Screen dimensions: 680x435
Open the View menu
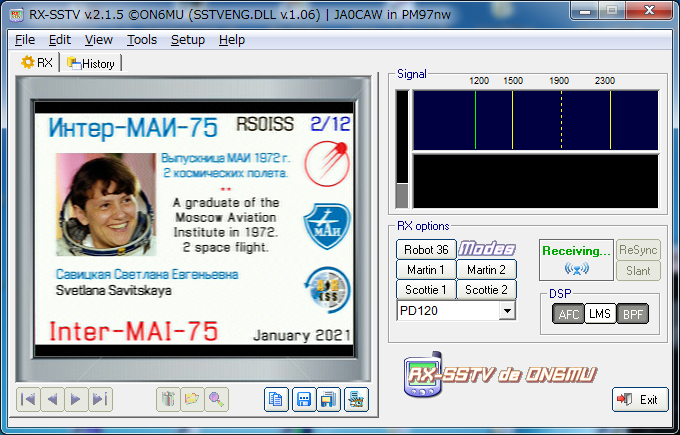[99, 40]
